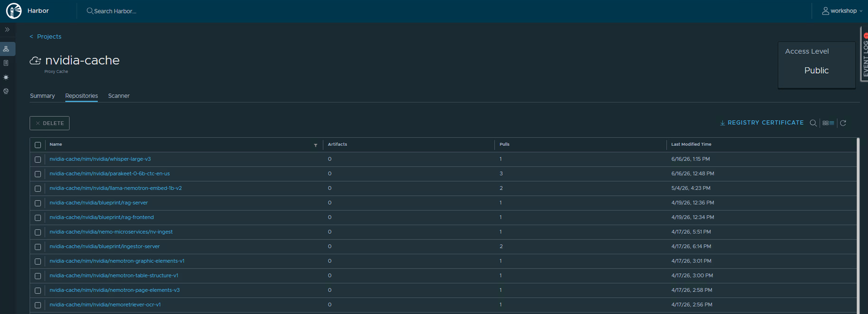Open the nemoretriever-ocr-v1 repository link
This screenshot has height=314, width=868.
pyautogui.click(x=105, y=305)
